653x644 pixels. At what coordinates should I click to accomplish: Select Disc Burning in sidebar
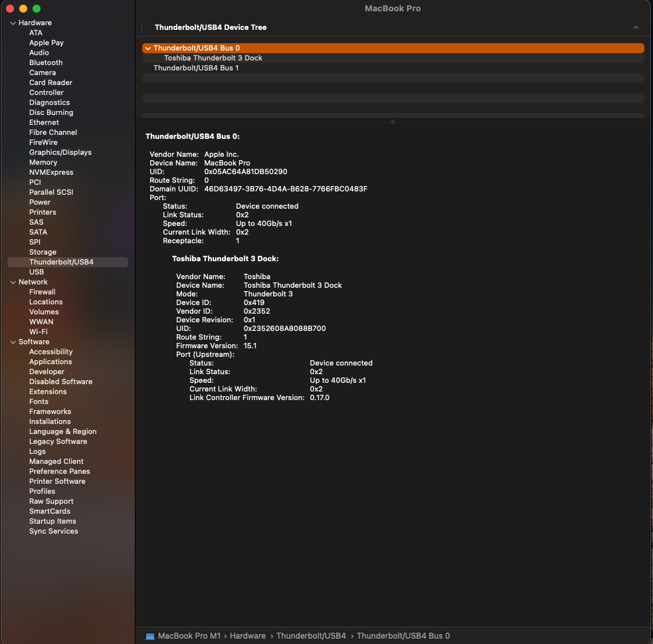coord(51,112)
